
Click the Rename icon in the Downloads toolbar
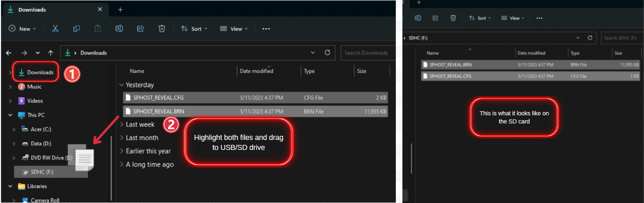(x=119, y=28)
